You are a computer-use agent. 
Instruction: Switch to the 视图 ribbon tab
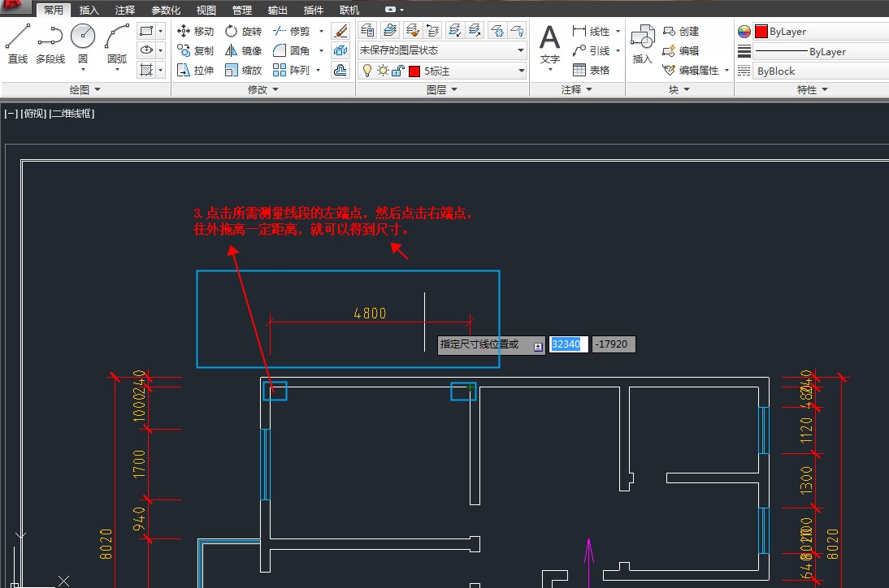tap(206, 10)
